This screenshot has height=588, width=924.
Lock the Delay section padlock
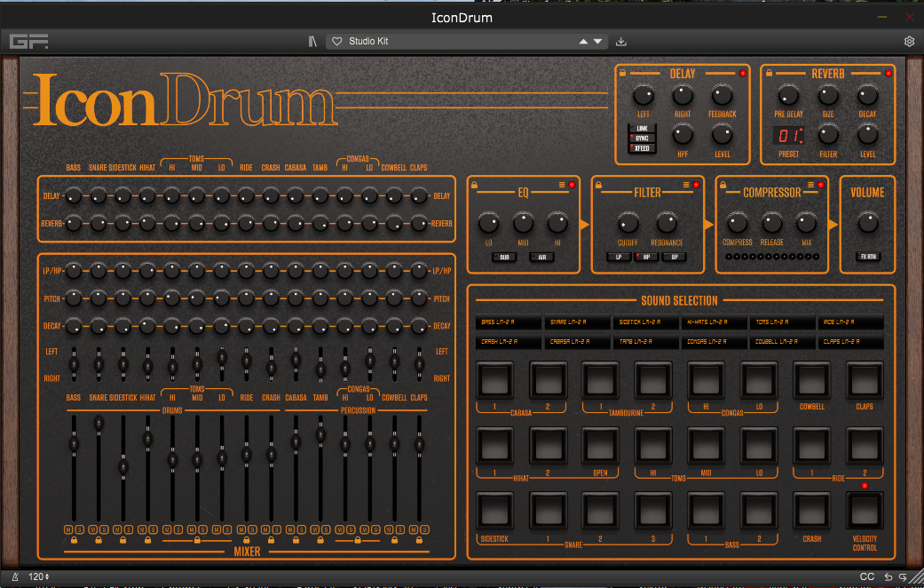(623, 73)
